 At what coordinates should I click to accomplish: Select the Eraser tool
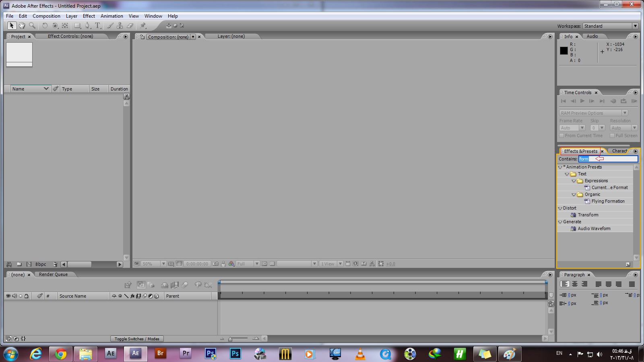(130, 26)
